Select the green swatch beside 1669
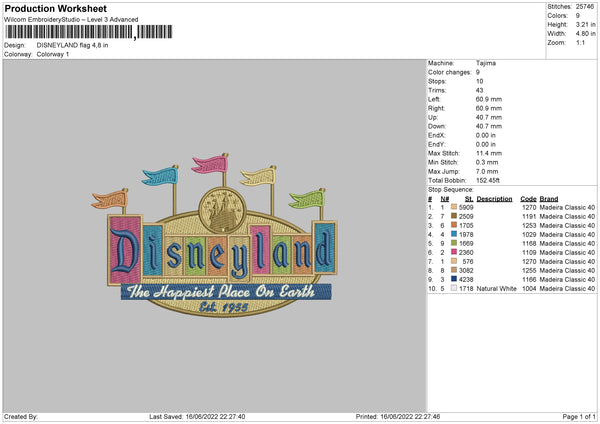 (454, 243)
